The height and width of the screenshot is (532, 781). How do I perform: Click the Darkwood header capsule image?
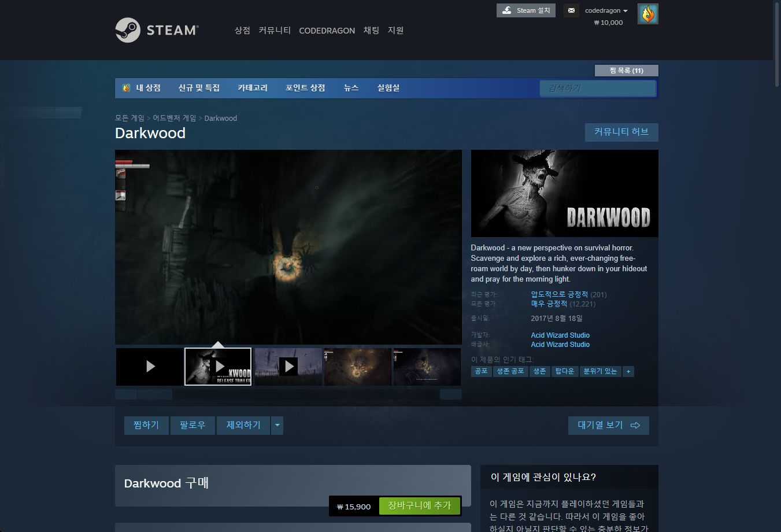click(565, 193)
